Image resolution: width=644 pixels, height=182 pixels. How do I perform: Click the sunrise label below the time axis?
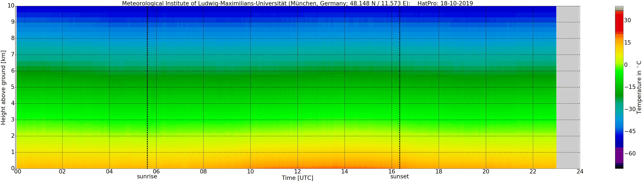147,176
